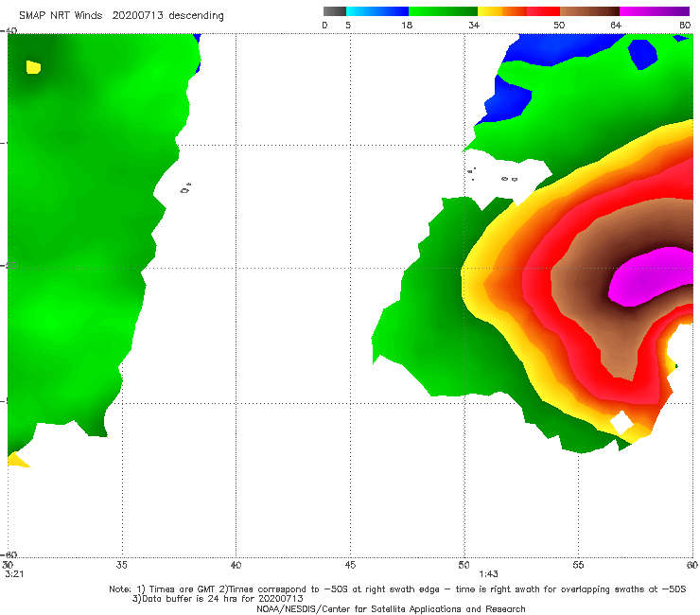Click the swath time label '1:43'
Image resolution: width=700 pixels, height=615 pixels.
(x=488, y=574)
